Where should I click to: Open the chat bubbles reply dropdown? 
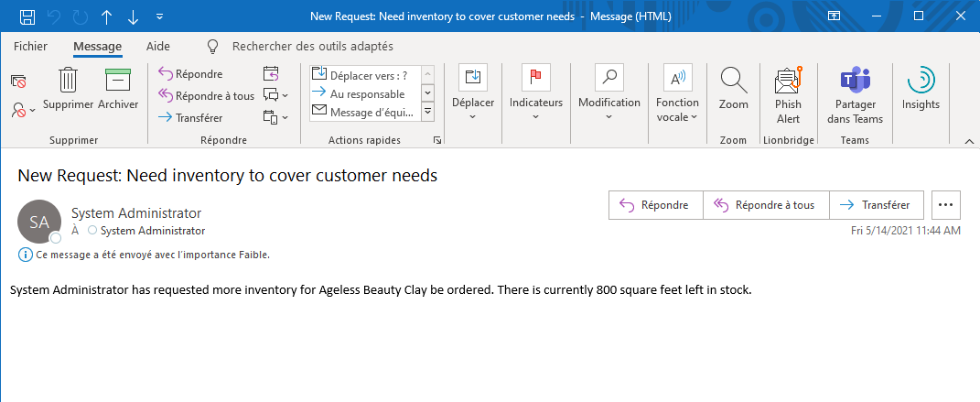tap(275, 95)
